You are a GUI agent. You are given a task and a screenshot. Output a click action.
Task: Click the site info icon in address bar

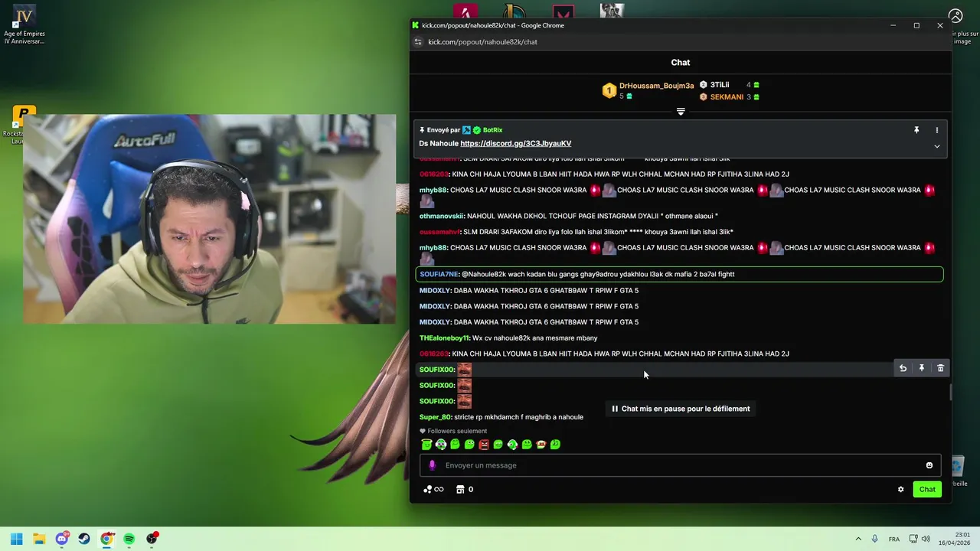click(418, 42)
